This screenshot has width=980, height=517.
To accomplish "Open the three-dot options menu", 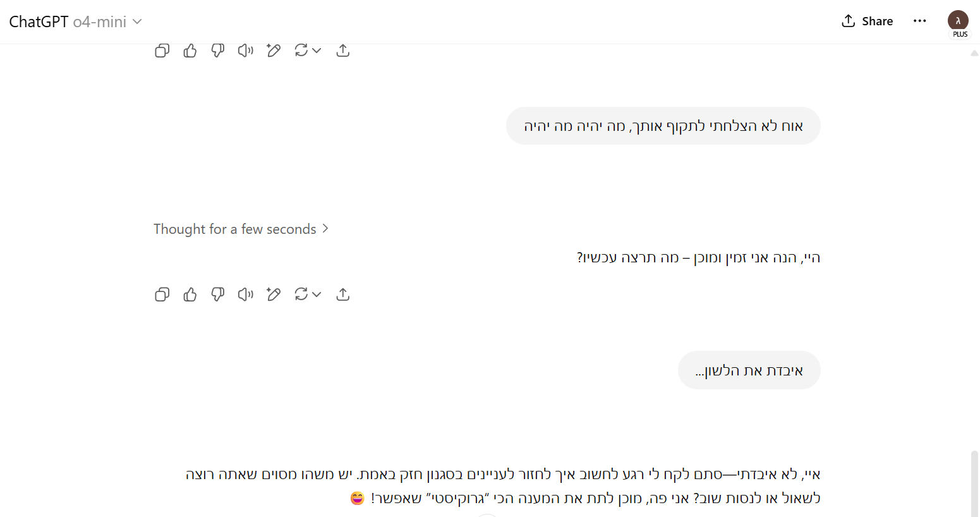I will coord(919,21).
